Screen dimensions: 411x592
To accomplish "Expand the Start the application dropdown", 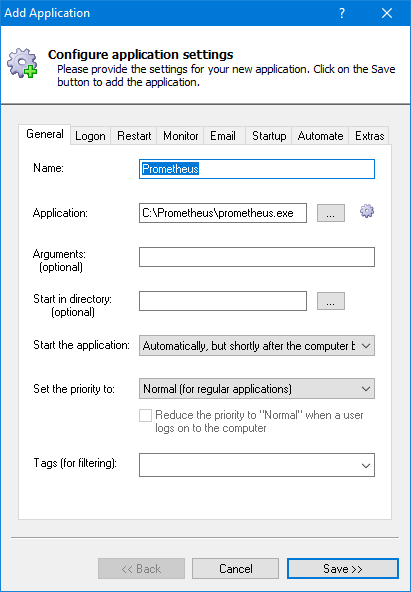I will pos(257,346).
